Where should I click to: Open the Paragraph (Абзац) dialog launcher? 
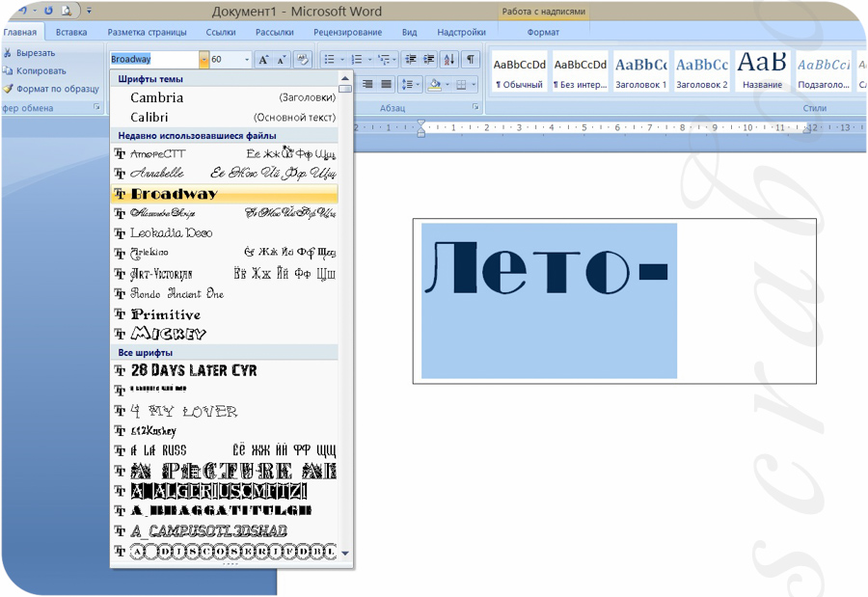pos(475,107)
